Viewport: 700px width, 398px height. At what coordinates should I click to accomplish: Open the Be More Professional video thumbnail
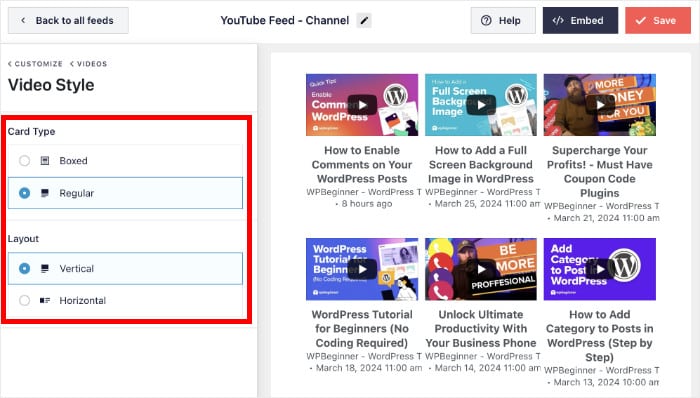481,269
